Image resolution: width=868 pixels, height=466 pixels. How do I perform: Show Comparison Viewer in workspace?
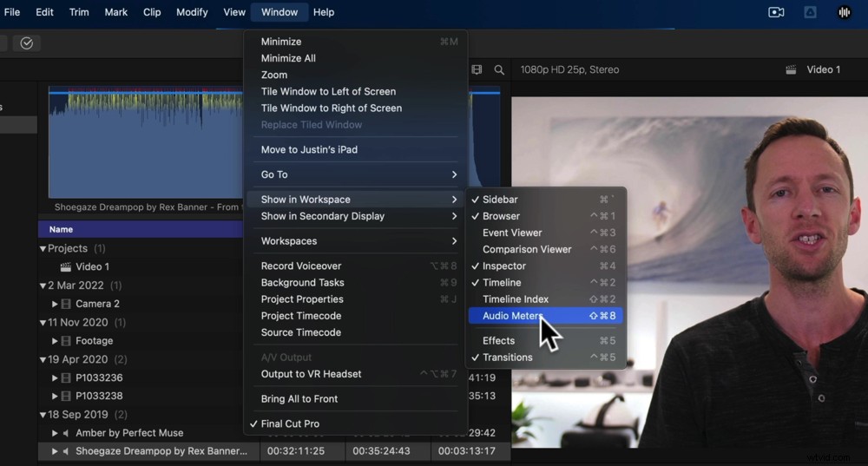click(x=545, y=249)
